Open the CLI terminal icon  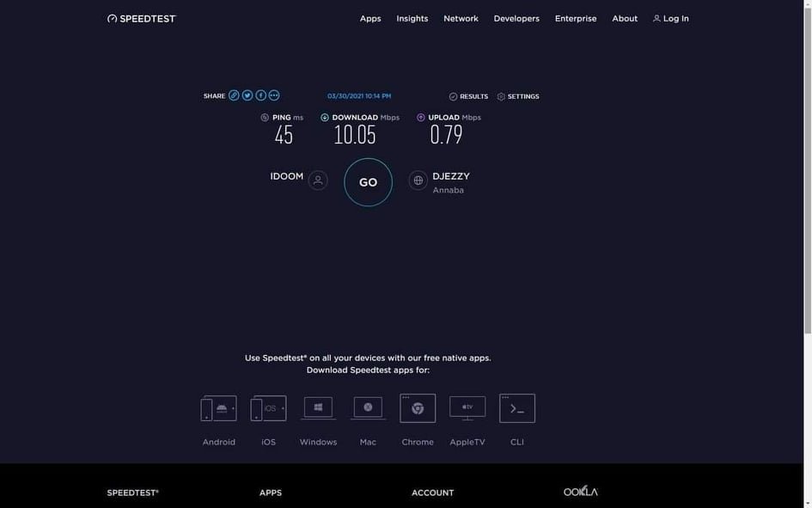pos(517,408)
